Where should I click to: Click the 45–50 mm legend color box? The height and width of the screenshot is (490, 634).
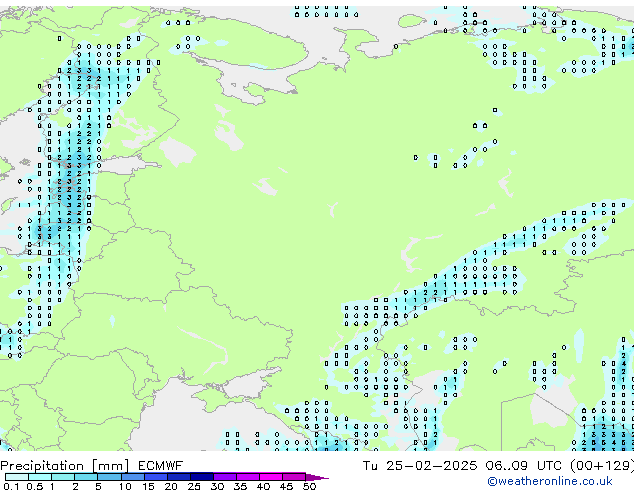(x=294, y=477)
